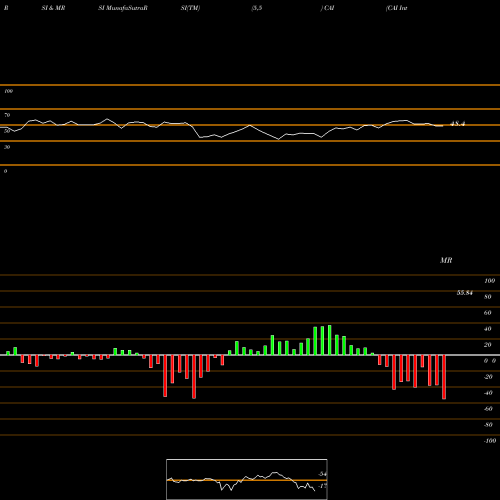500x500 pixels.
Task: Click the "(5,5" parameter text in header
Action: (257, 8)
